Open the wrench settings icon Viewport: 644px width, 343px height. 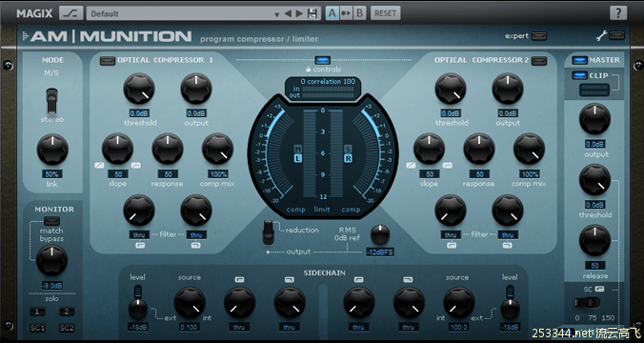pos(601,36)
